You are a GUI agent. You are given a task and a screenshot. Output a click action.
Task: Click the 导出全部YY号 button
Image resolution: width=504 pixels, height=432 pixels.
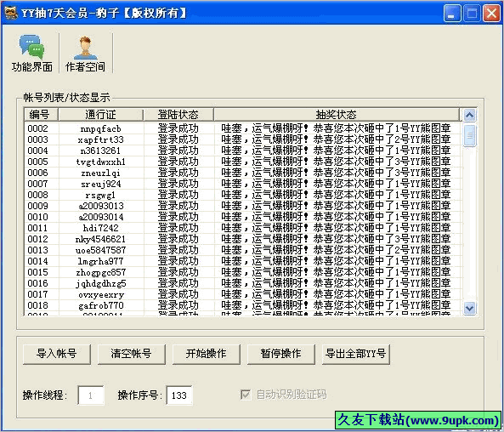pyautogui.click(x=355, y=354)
